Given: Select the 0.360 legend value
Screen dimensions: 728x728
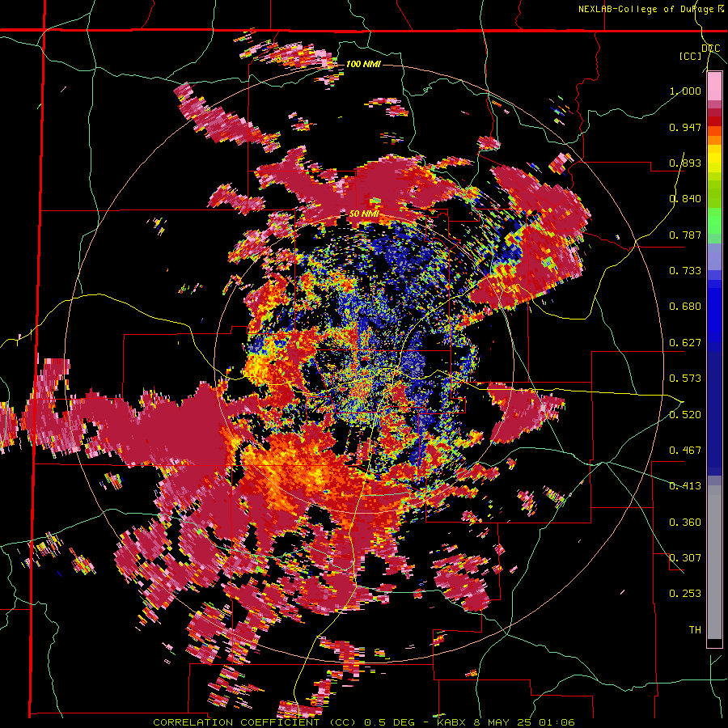Looking at the screenshot, I should pyautogui.click(x=685, y=523).
